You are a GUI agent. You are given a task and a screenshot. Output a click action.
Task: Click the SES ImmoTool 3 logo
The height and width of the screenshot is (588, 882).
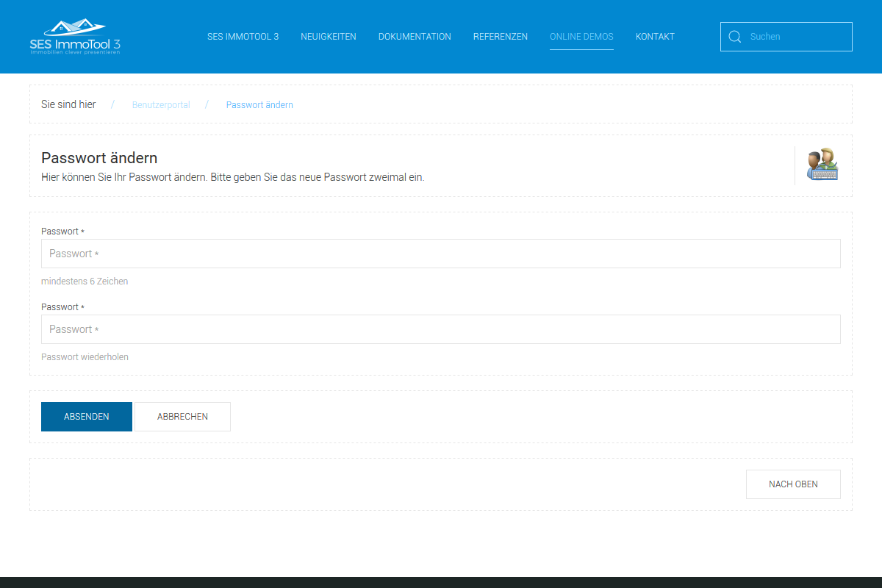[x=75, y=37]
